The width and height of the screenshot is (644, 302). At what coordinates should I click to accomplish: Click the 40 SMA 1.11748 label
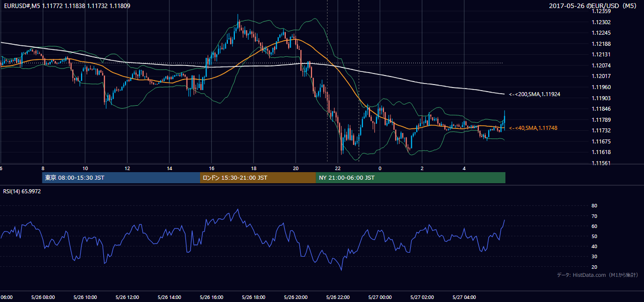pyautogui.click(x=533, y=128)
